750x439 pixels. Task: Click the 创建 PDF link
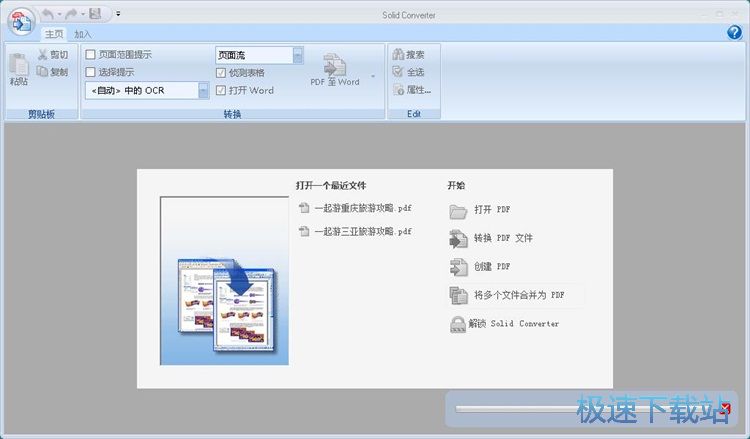tap(492, 266)
